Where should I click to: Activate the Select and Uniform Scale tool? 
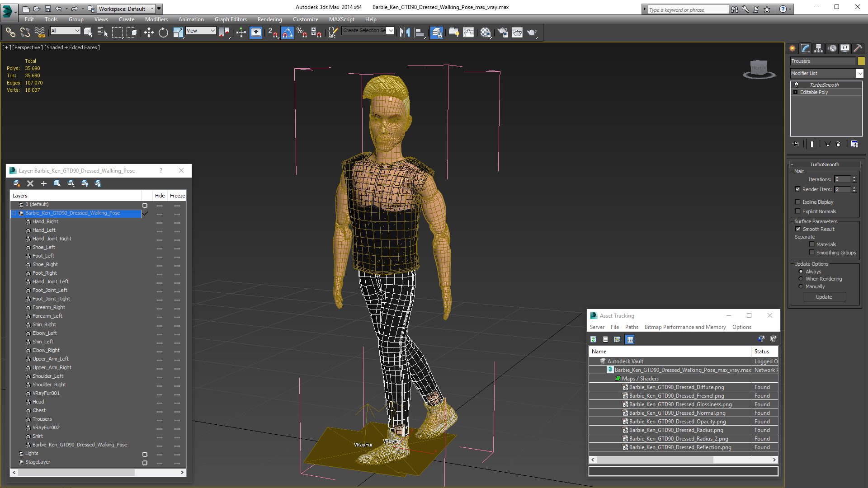tap(178, 32)
